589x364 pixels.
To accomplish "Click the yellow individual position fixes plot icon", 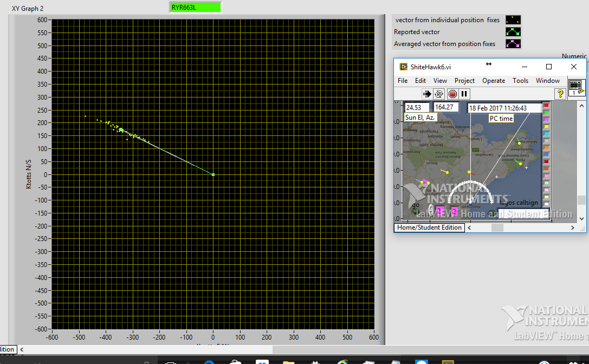I will click(x=513, y=20).
